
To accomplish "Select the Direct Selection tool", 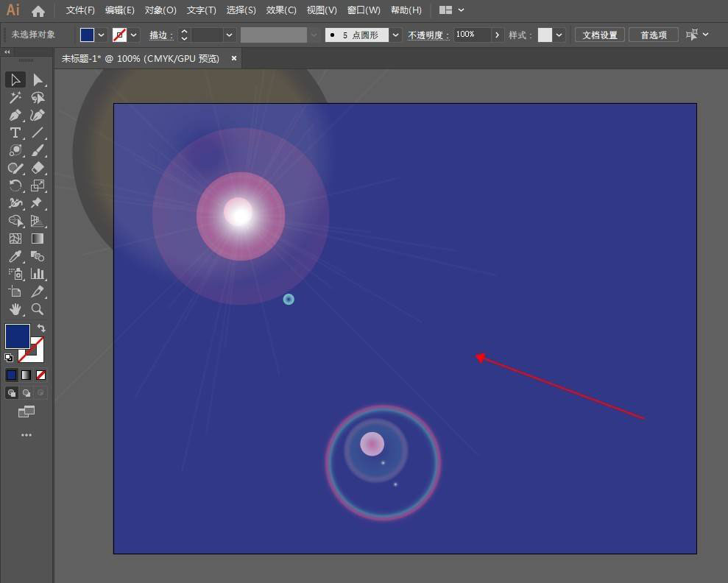I will [38, 79].
